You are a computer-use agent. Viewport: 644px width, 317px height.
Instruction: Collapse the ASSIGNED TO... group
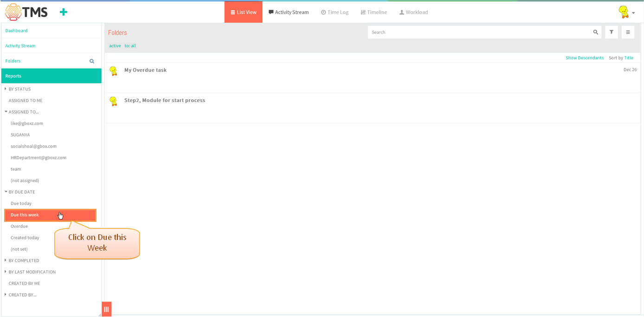coord(6,112)
